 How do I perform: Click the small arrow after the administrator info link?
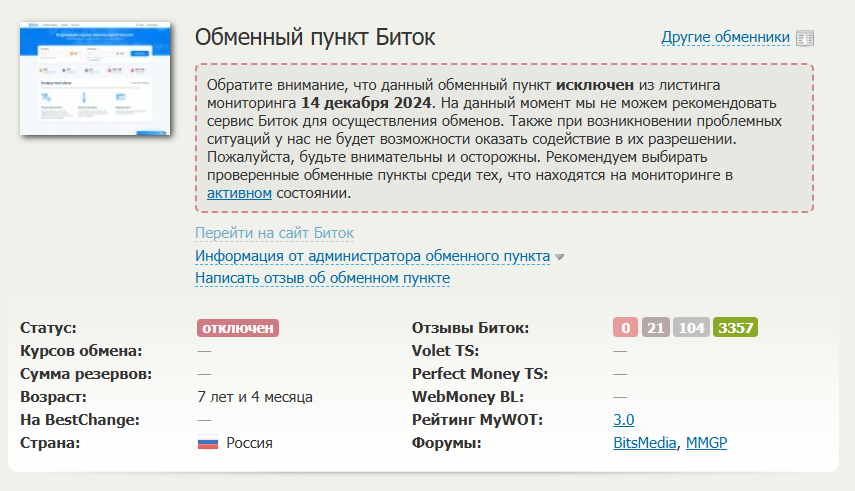tap(560, 257)
